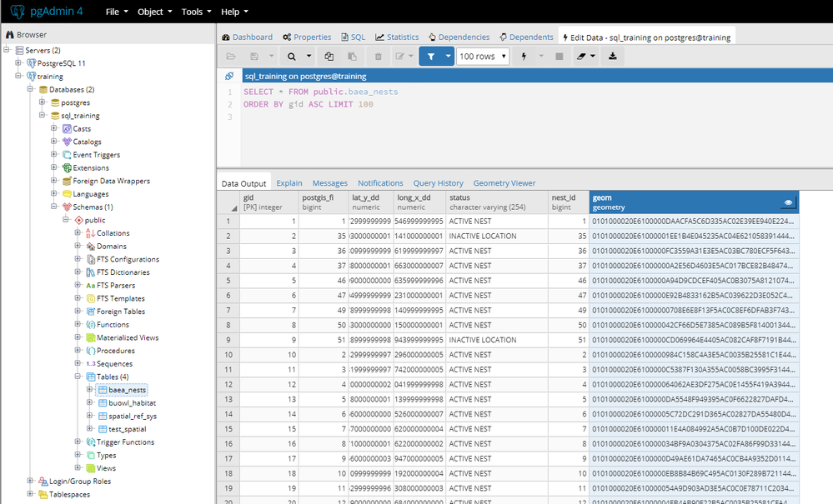Click the Find magnifier icon

[x=292, y=57]
